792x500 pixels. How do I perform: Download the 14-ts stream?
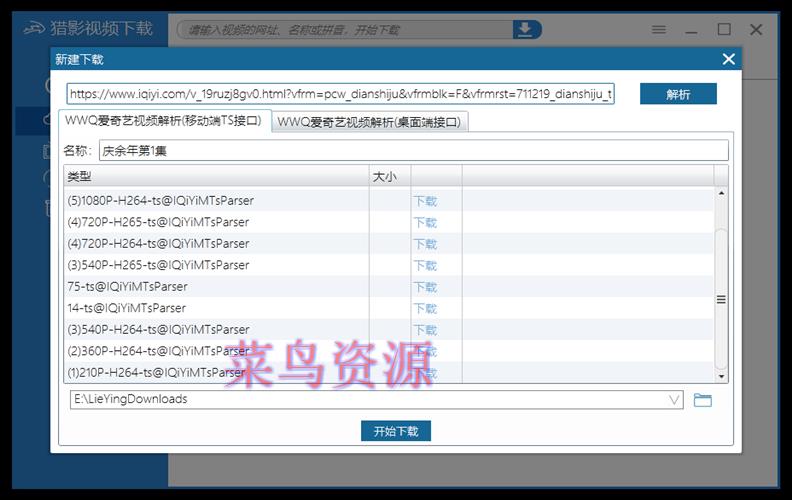[x=425, y=308]
